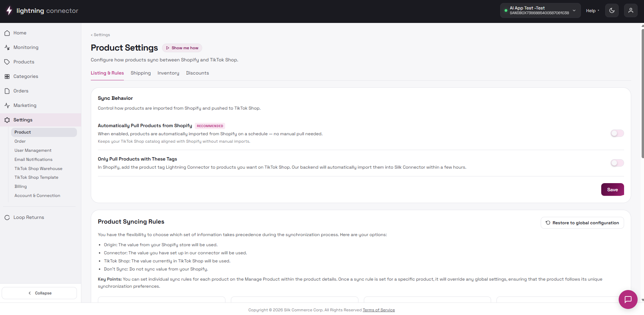Click the Marketing activity icon
Viewport: 644px width, 315px height.
(7, 106)
